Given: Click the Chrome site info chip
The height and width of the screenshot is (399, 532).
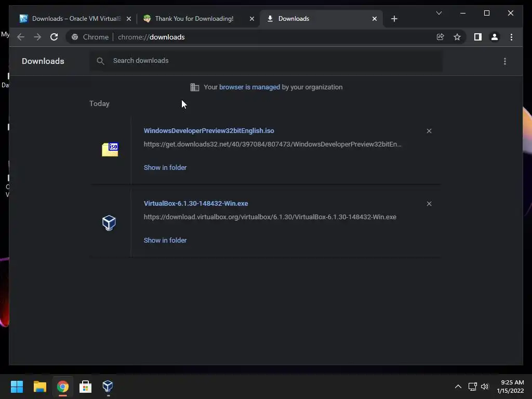Looking at the screenshot, I should [90, 37].
